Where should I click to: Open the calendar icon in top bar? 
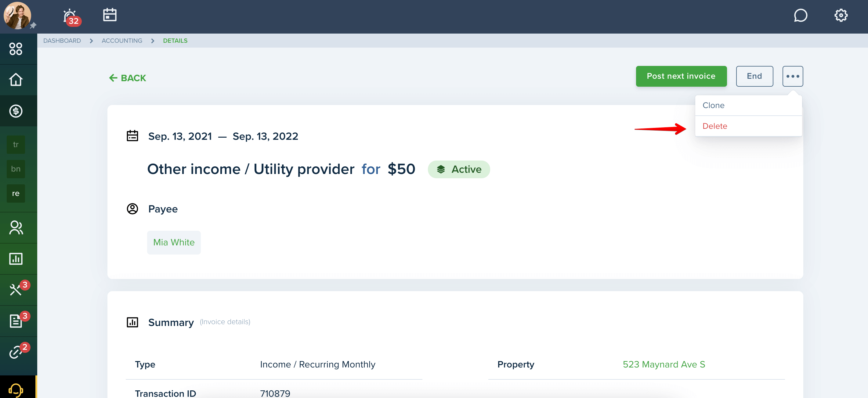coord(110,15)
